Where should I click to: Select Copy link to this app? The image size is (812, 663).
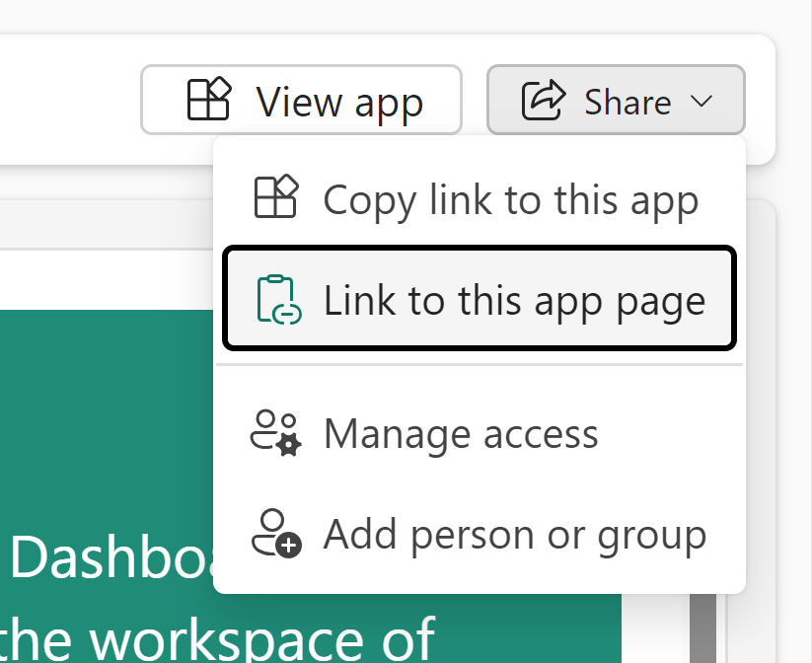(x=510, y=199)
